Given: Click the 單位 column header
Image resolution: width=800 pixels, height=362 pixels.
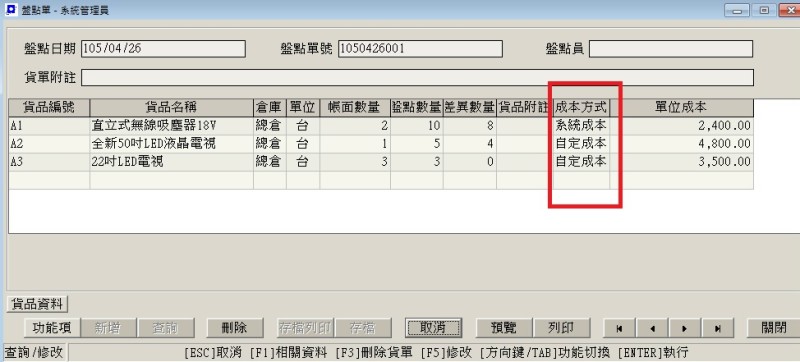Looking at the screenshot, I should click(303, 108).
